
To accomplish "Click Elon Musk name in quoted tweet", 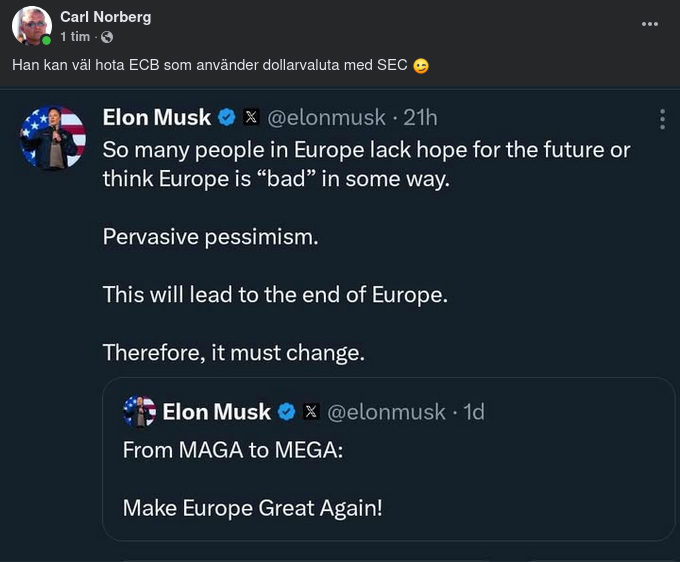I will 217,412.
